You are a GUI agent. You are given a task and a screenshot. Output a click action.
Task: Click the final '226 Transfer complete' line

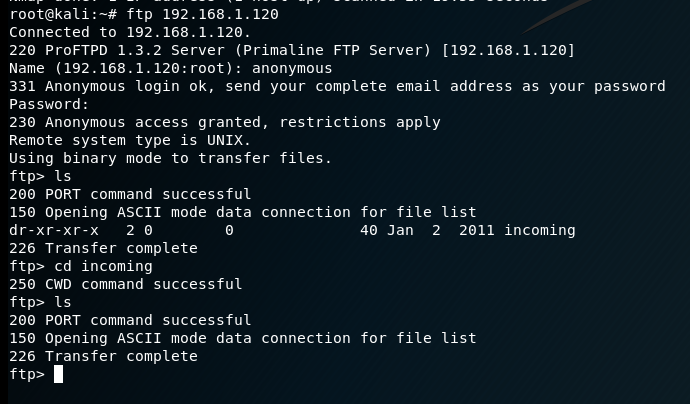pos(103,356)
